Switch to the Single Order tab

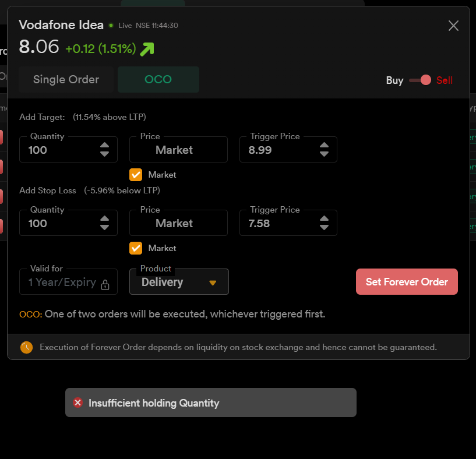click(x=66, y=80)
